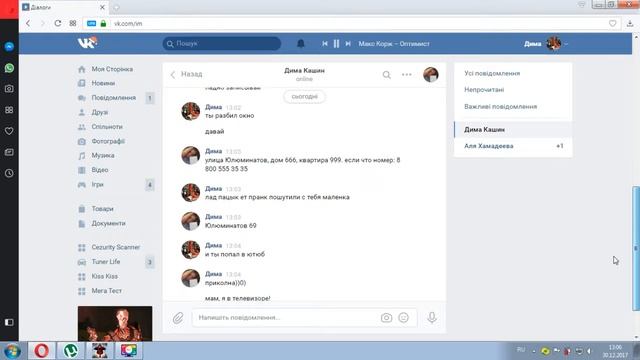
Task: Click the VPN badge in address bar
Action: [x=91, y=24]
